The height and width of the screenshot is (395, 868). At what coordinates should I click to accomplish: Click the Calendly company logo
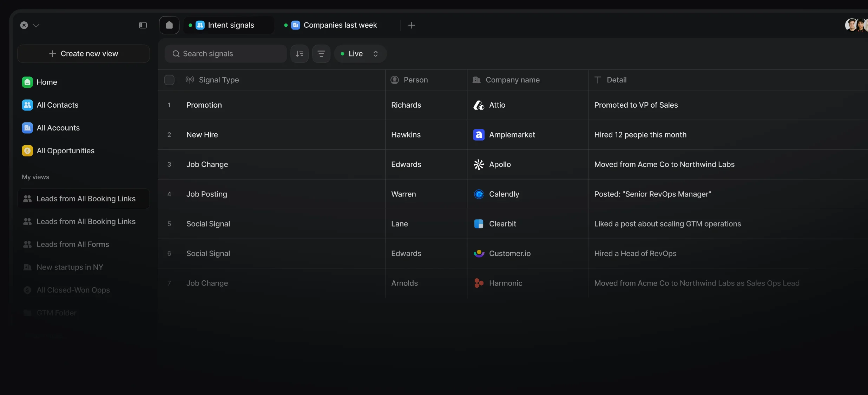(479, 194)
